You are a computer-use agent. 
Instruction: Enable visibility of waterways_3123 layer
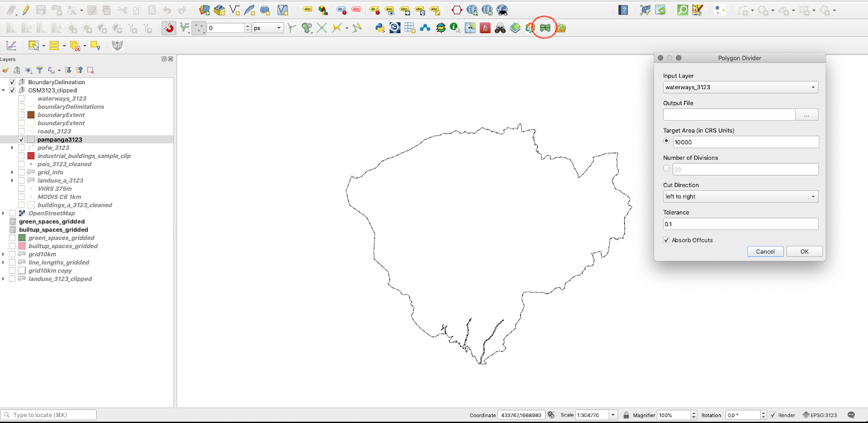[x=21, y=99]
